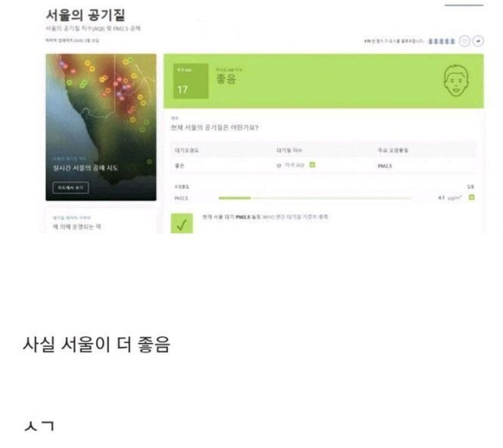
Task: Select the purple marker cluster on the map
Action: click(x=122, y=92)
